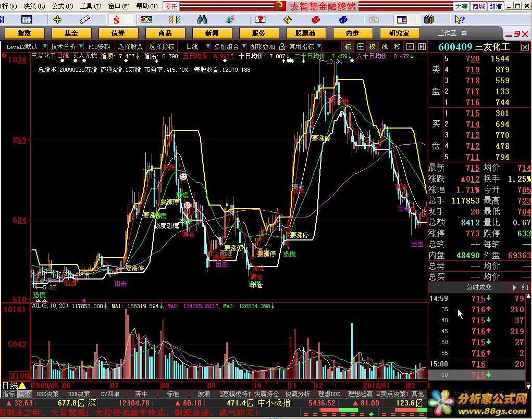
Task: Open the 公式(U) menu
Action: (x=63, y=6)
